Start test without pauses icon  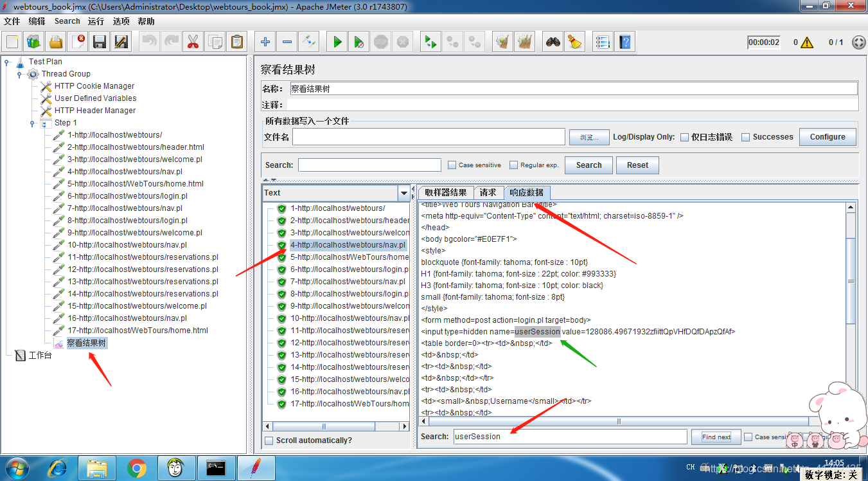click(359, 42)
